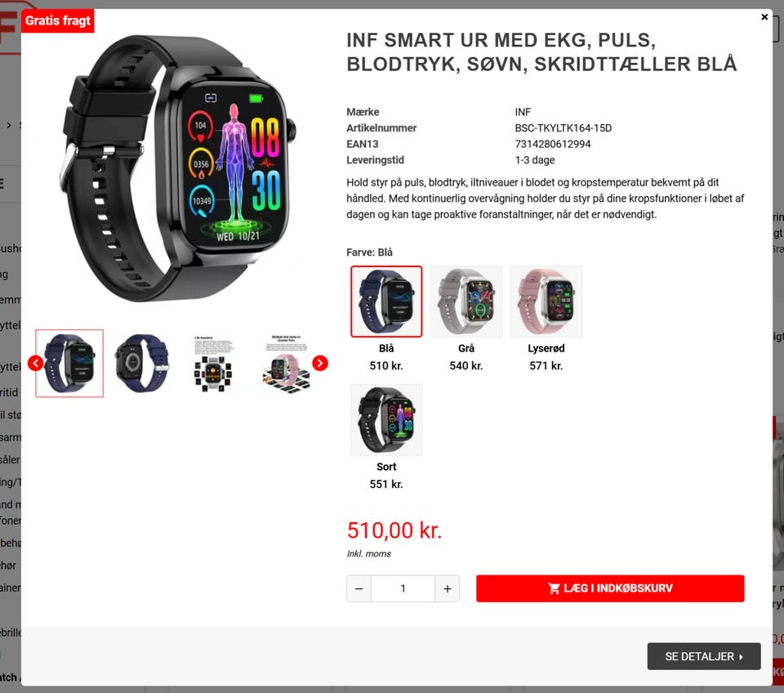The height and width of the screenshot is (693, 784).
Task: Increase quantity with the plus button
Action: [447, 588]
